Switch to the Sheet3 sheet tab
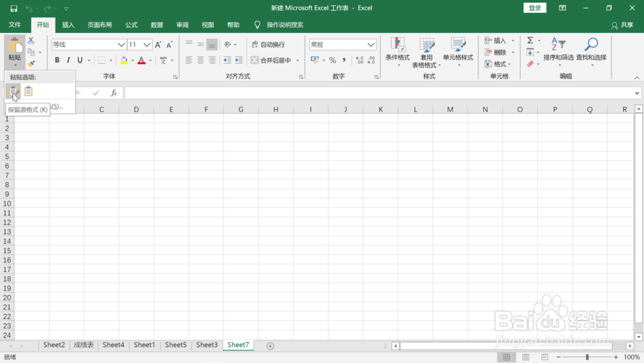Screen dimensions: 644x363 pos(207,346)
